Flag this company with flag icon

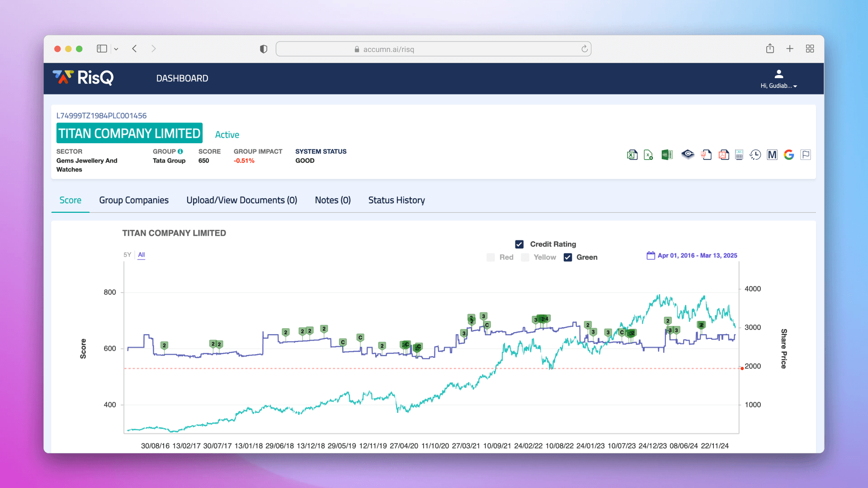click(806, 155)
